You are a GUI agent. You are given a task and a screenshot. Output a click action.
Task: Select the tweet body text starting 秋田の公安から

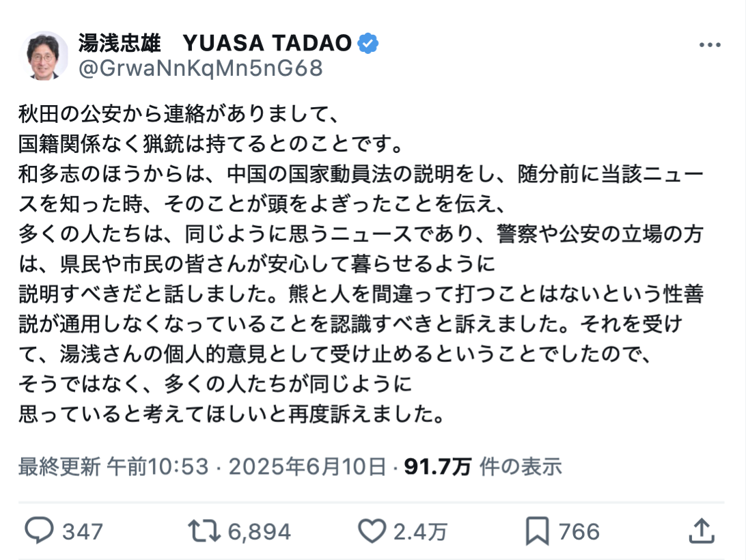pyautogui.click(x=361, y=264)
